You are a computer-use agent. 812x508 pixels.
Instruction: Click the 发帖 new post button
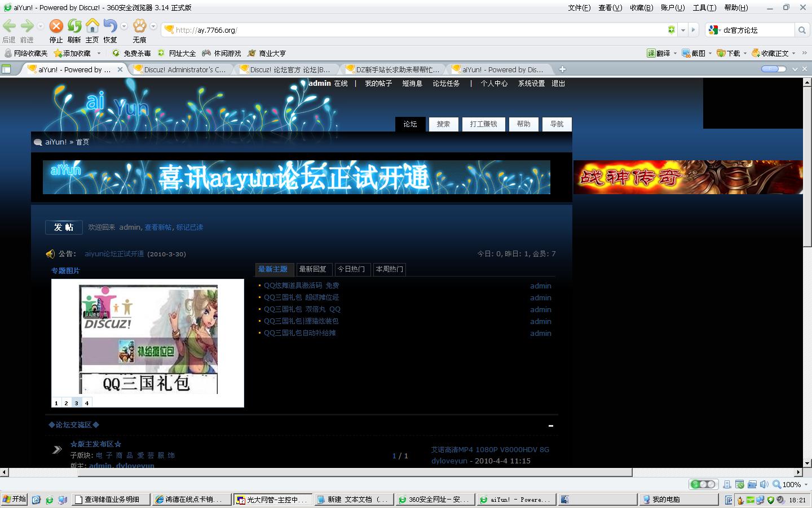click(64, 227)
